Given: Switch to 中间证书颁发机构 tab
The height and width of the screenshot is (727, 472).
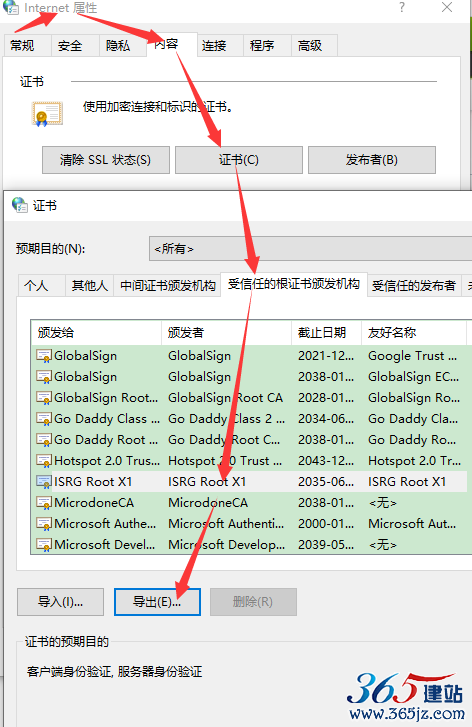Looking at the screenshot, I should pos(167,285).
